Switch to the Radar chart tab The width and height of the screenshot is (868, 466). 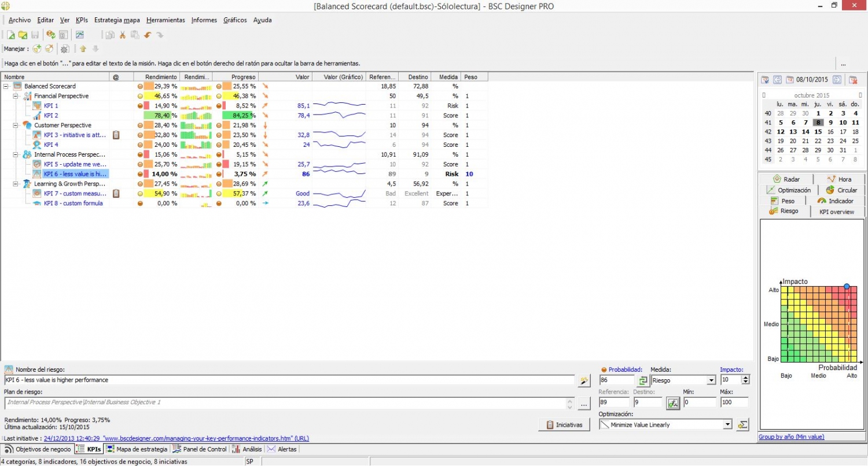coord(786,179)
